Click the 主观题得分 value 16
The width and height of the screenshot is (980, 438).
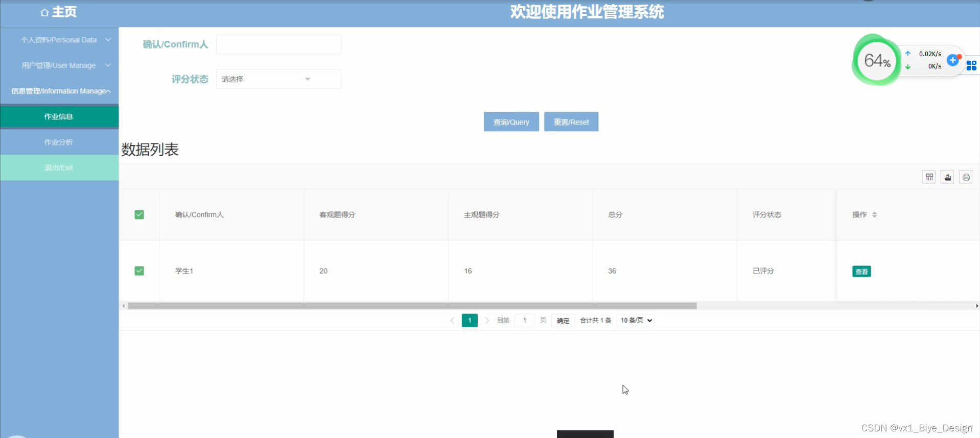(x=468, y=271)
